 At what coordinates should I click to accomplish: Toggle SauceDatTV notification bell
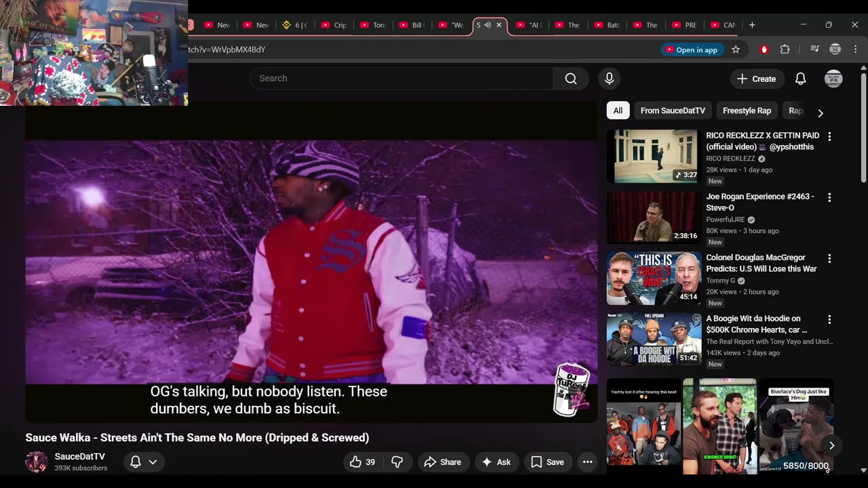(136, 462)
